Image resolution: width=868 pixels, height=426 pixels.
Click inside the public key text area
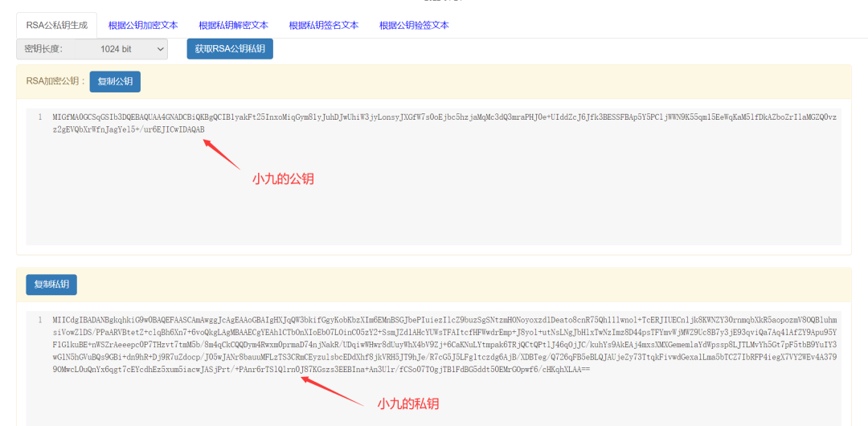(x=433, y=177)
